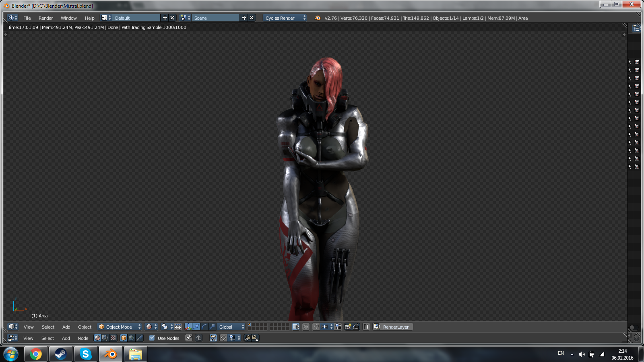
Task: Open the pivot point selector
Action: pos(167,327)
